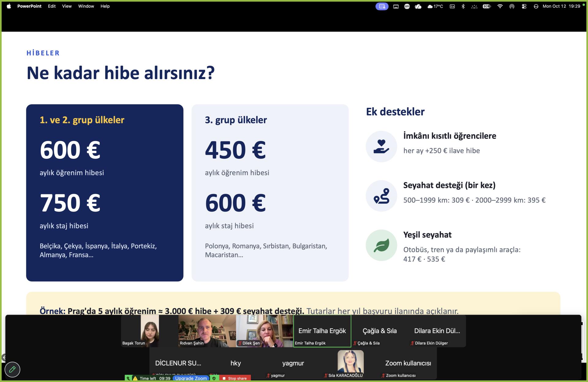Open the AirDrop menu bar icon
This screenshot has height=382, width=588.
coord(512,6)
